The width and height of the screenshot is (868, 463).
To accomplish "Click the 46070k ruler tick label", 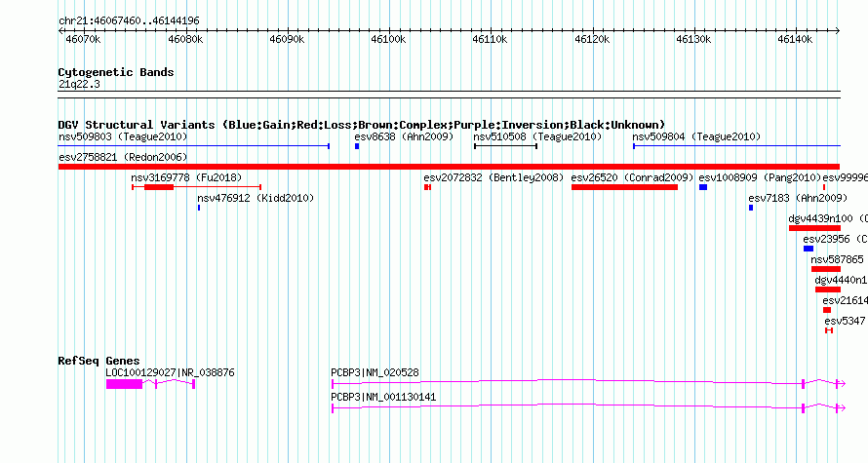I will click(x=83, y=39).
